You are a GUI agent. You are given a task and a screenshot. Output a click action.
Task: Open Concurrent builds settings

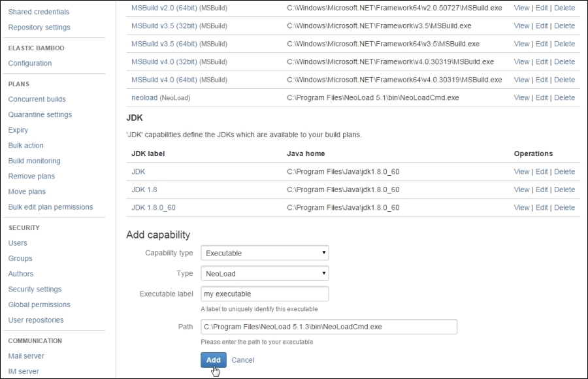[x=37, y=99]
